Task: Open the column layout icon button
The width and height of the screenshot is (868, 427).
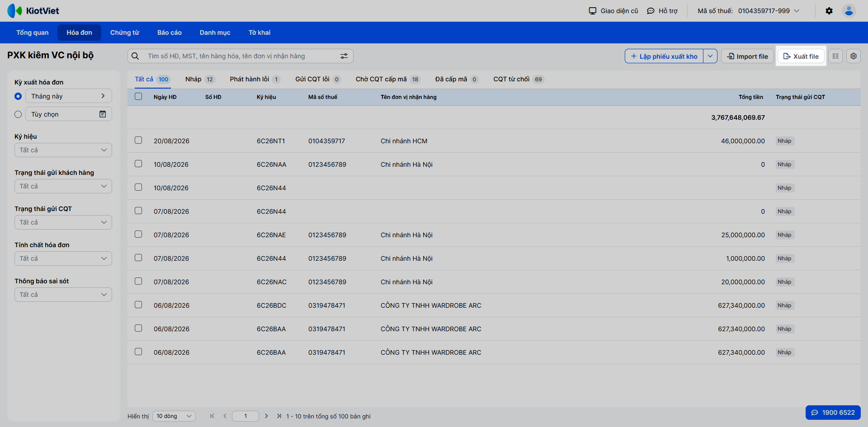Action: [x=835, y=56]
